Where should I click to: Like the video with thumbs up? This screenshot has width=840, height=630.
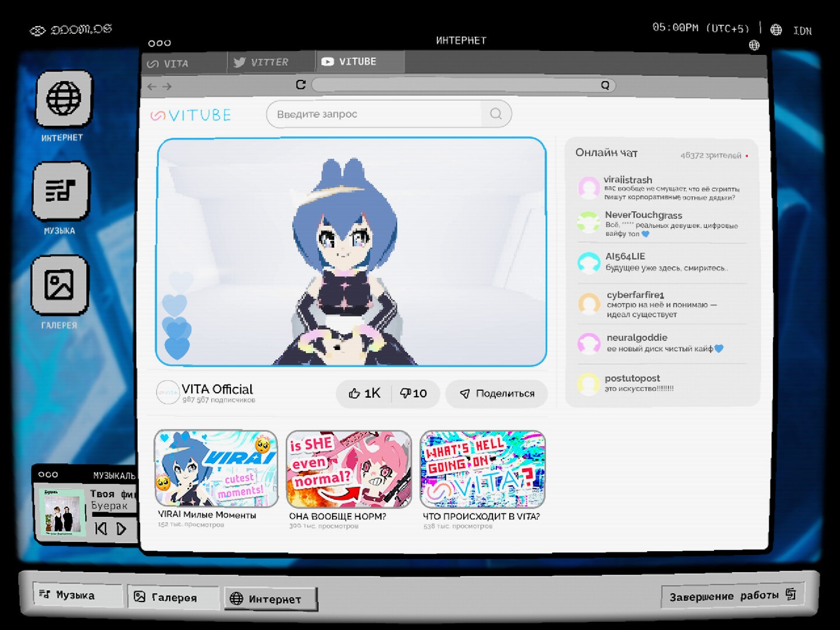[364, 393]
